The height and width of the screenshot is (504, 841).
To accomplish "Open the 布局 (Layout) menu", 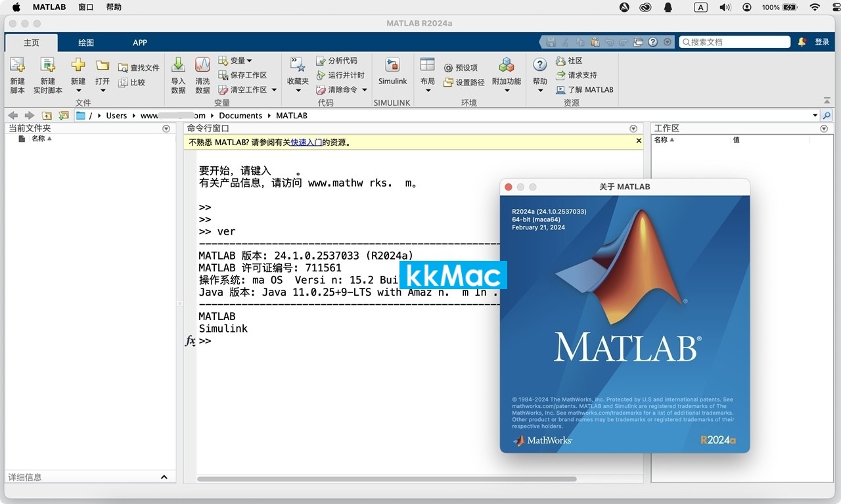I will 428,74.
